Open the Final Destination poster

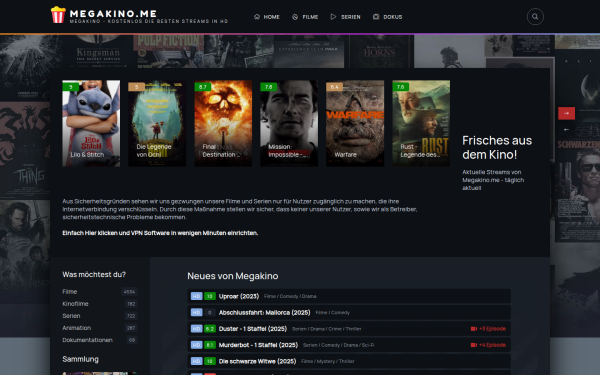coord(223,123)
